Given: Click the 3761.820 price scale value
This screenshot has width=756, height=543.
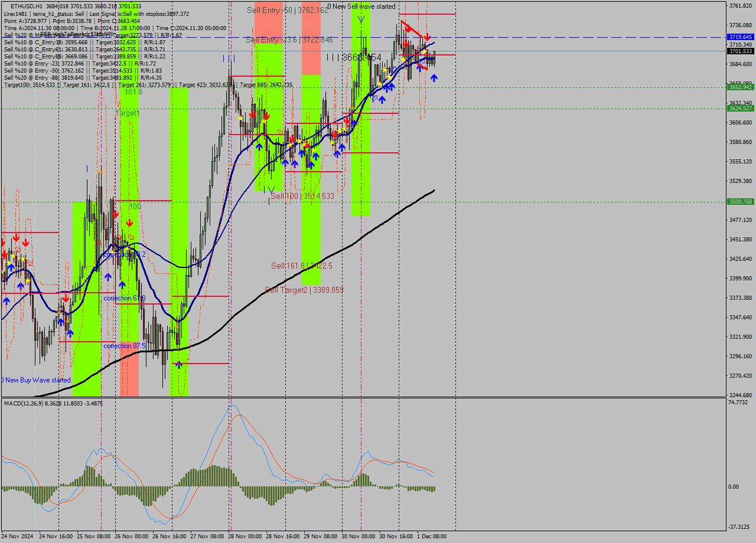Looking at the screenshot, I should click(x=741, y=5).
